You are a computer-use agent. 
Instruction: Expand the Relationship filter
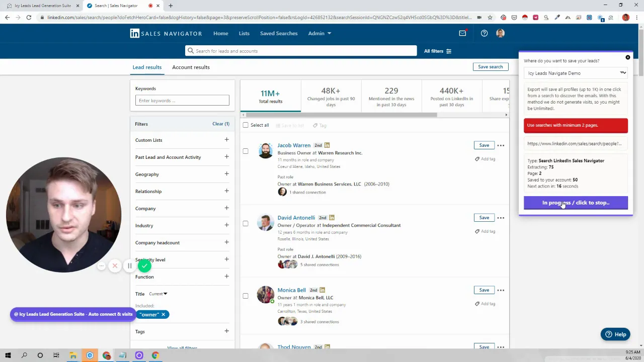click(x=226, y=191)
